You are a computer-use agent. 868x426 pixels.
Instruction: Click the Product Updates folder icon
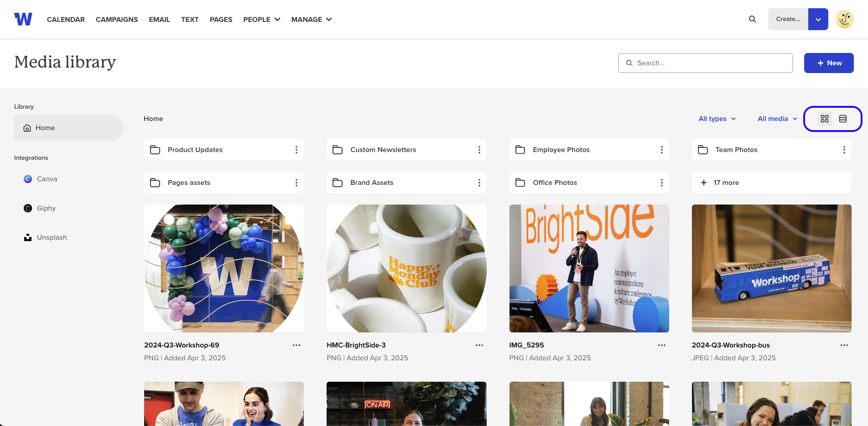[x=155, y=150]
